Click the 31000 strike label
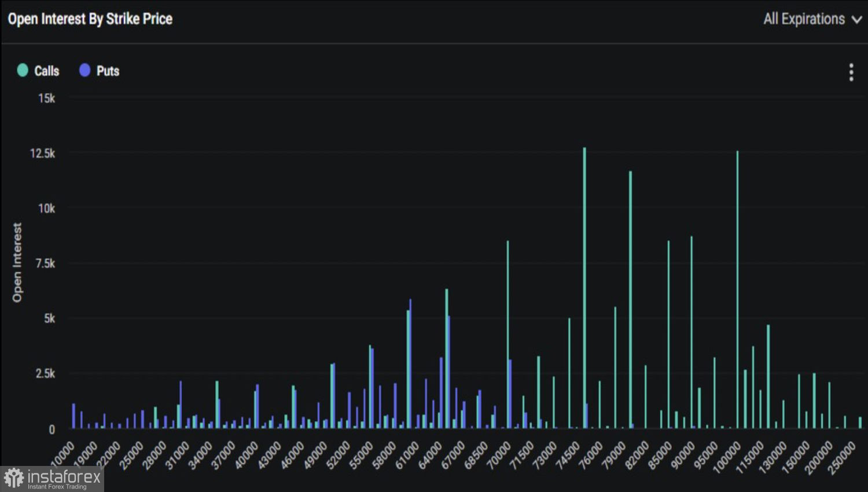This screenshot has height=492, width=868. point(177,454)
